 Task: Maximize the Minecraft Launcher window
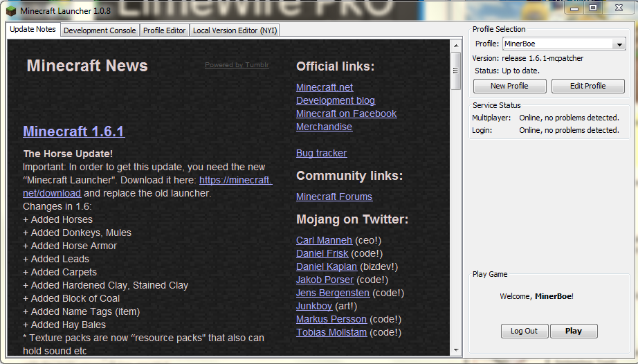tap(593, 8)
